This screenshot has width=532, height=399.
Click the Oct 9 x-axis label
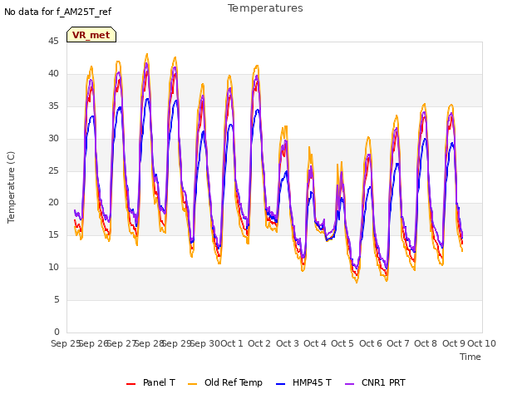[x=454, y=343]
